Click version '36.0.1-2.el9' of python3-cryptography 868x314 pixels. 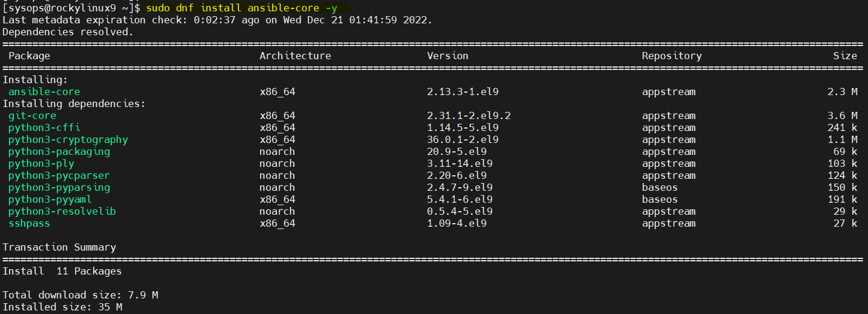coord(463,139)
